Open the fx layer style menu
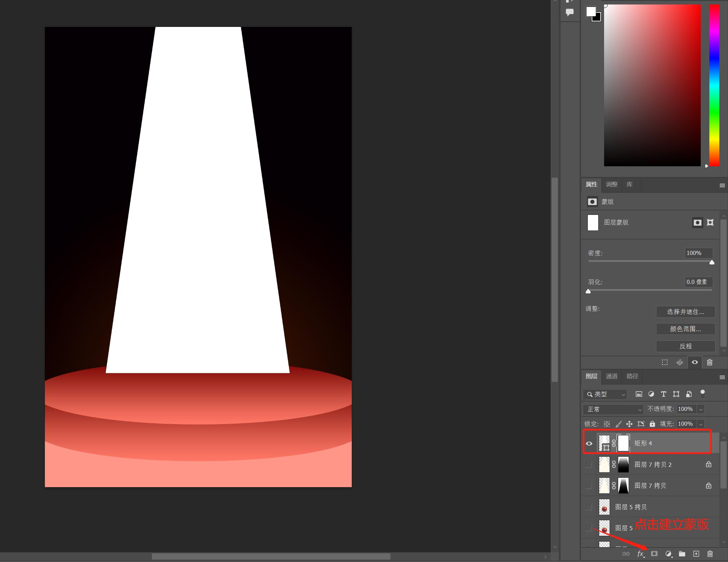This screenshot has height=562, width=728. [640, 554]
